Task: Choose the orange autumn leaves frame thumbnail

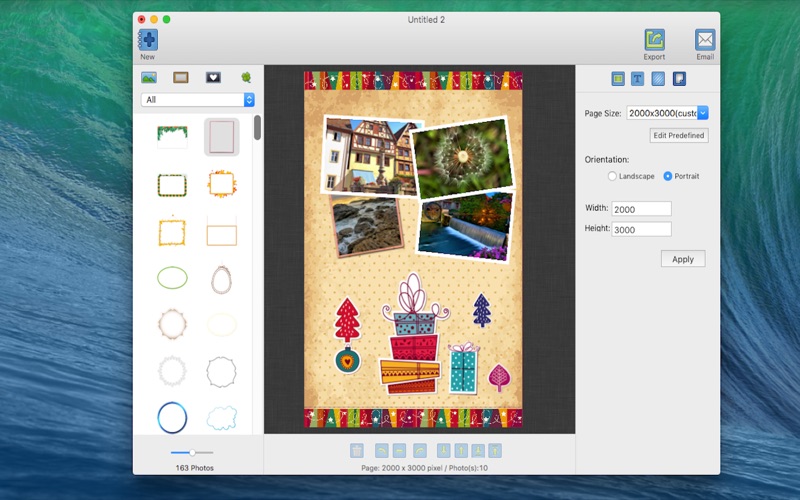Action: (x=222, y=184)
